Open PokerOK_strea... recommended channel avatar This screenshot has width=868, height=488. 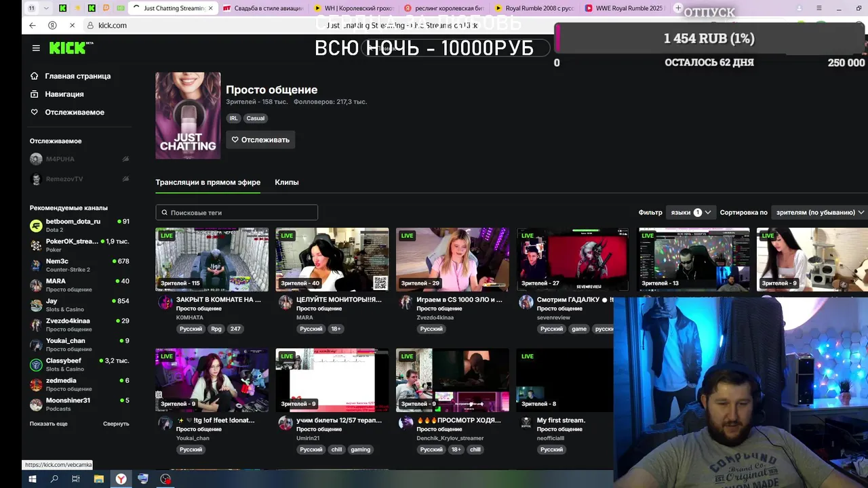36,245
